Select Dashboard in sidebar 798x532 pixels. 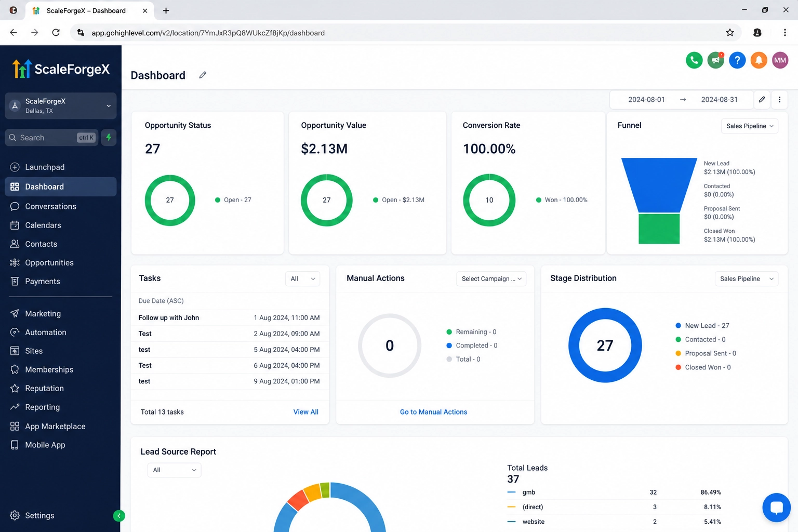(x=60, y=187)
